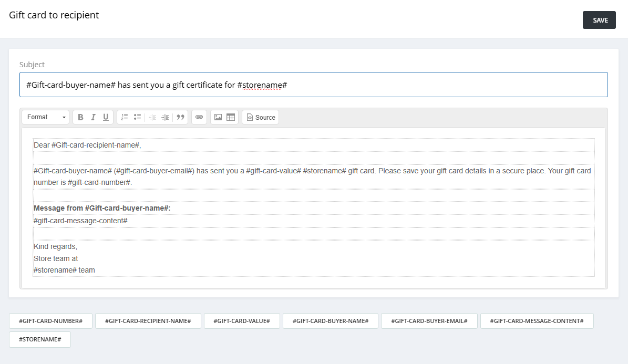This screenshot has height=364, width=628.
Task: Insert a table into the email
Action: coord(231,117)
